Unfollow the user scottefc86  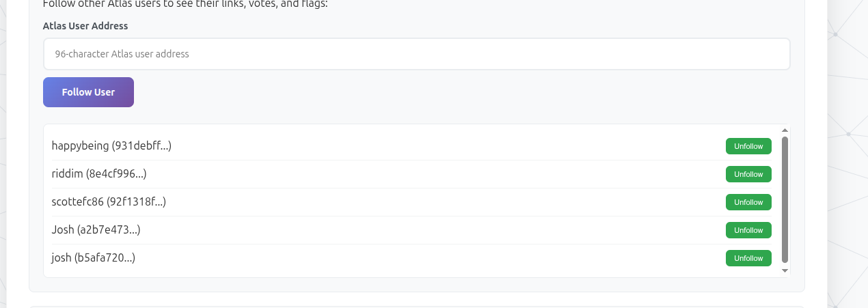click(x=748, y=202)
